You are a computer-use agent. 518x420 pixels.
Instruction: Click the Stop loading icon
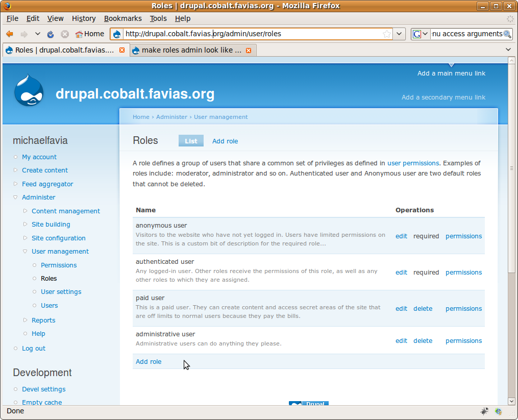pyautogui.click(x=64, y=34)
